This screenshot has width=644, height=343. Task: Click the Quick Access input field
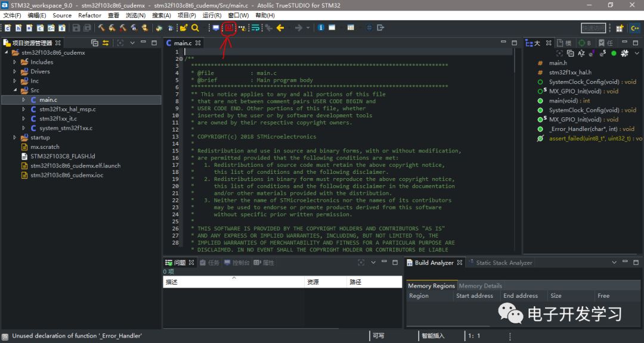pyautogui.click(x=593, y=28)
